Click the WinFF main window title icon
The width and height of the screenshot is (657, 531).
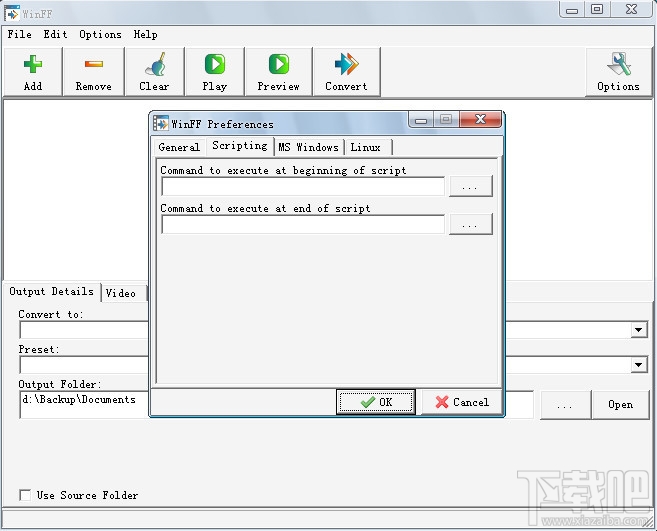click(x=12, y=13)
